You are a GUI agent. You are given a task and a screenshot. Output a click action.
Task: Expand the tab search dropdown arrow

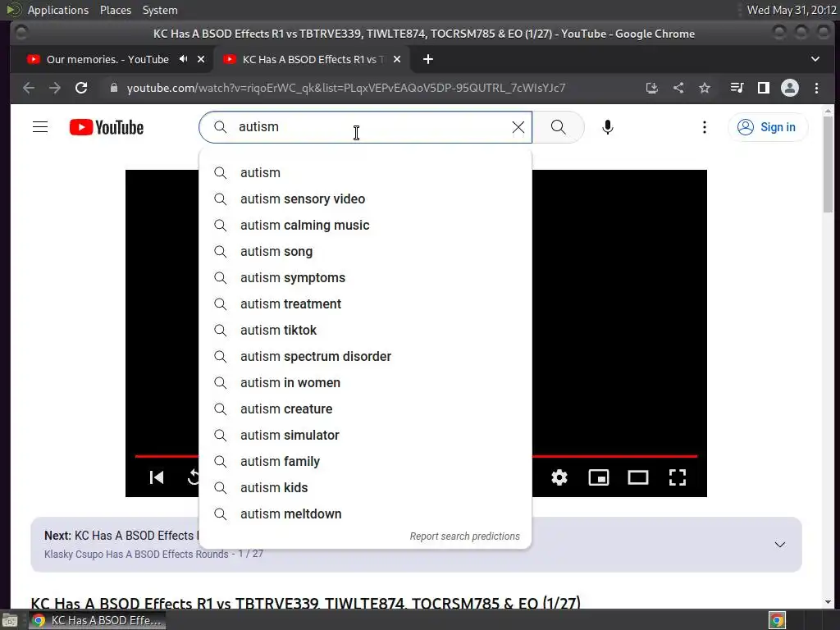815,59
